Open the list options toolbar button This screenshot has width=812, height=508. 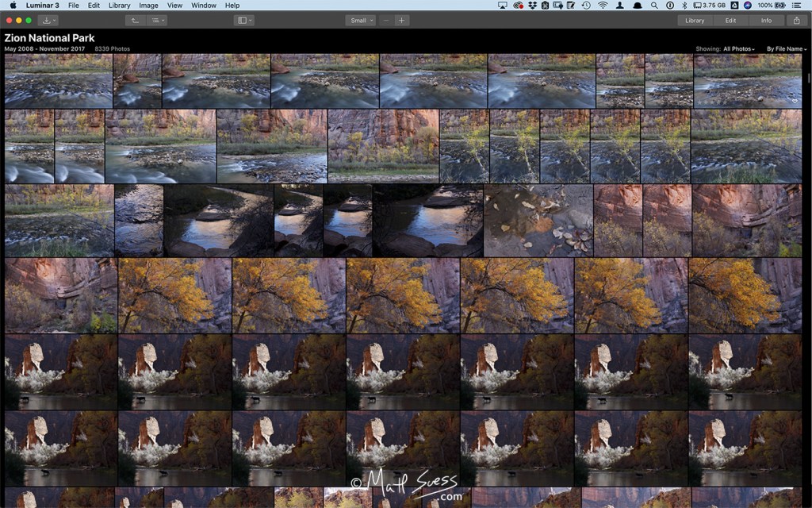click(157, 21)
